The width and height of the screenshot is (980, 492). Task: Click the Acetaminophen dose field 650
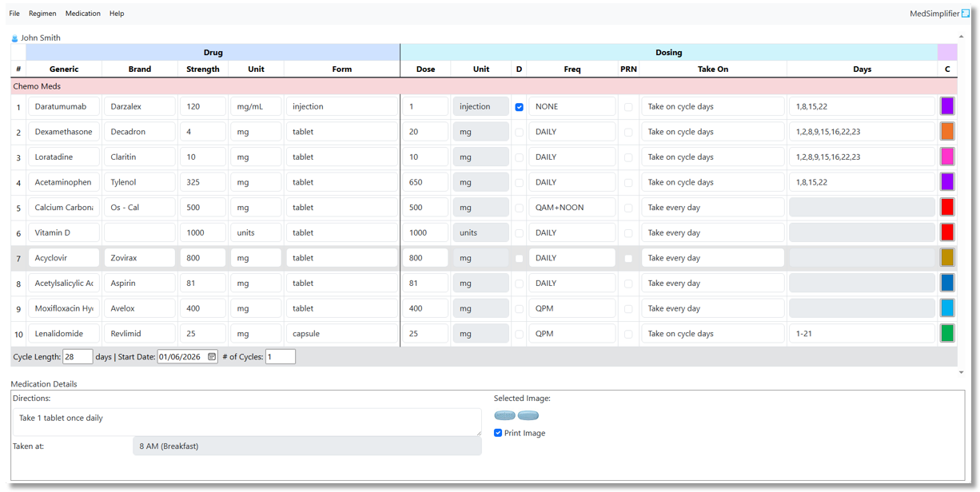[425, 182]
